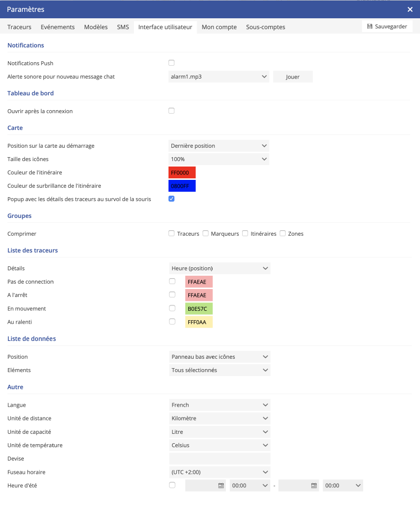420x505 pixels.
Task: Open the Langue dropdown showing French
Action: pos(219,405)
